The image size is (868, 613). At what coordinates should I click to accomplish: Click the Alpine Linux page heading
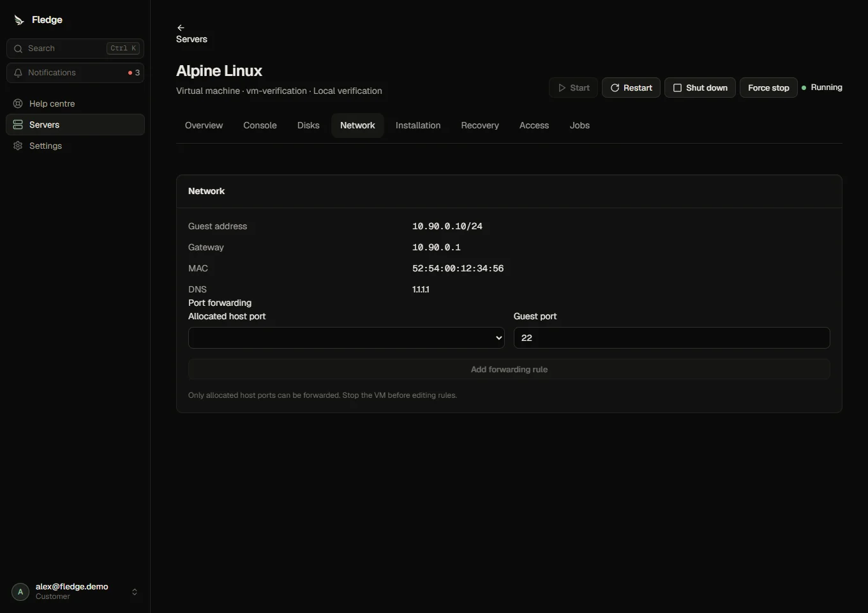click(219, 71)
